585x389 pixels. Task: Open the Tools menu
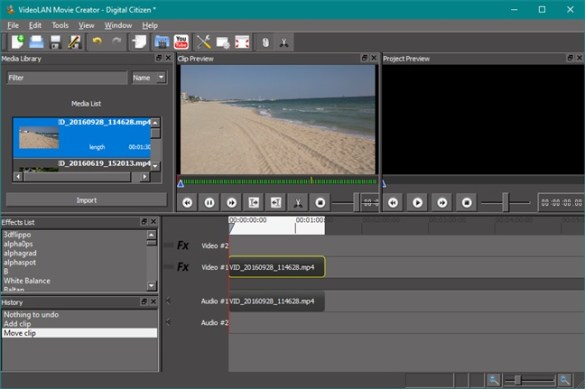point(60,25)
